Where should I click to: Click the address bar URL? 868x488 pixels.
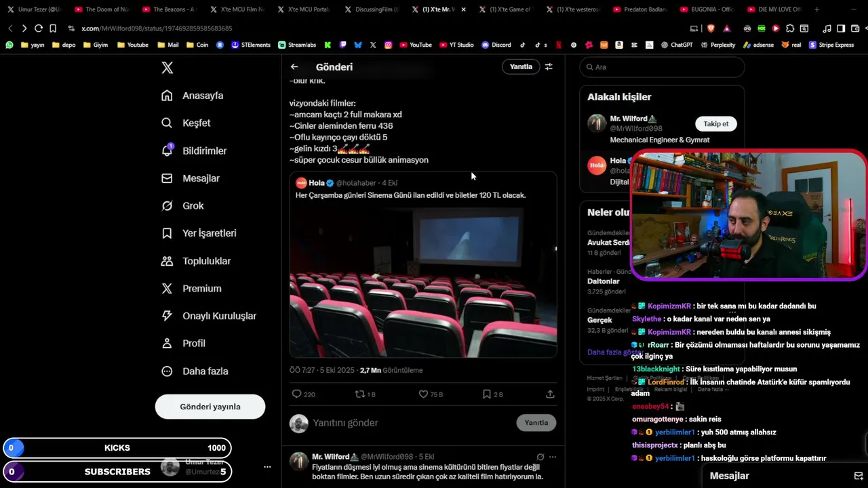157,28
